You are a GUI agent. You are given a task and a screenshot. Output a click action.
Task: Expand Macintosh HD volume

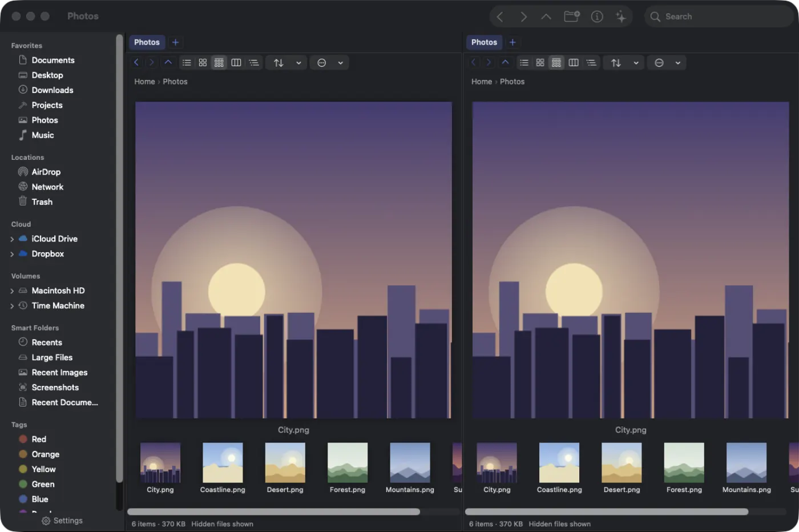click(12, 291)
